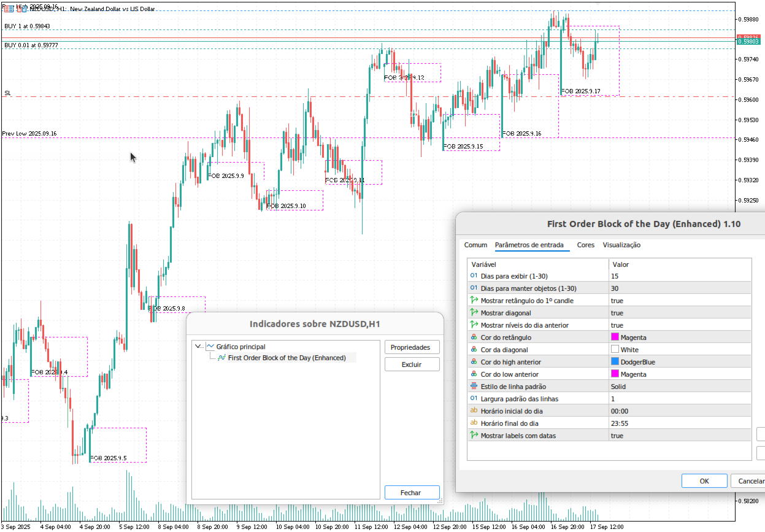Click the boolean icon beside Mostrar diagonal
765x532 pixels.
click(x=474, y=313)
